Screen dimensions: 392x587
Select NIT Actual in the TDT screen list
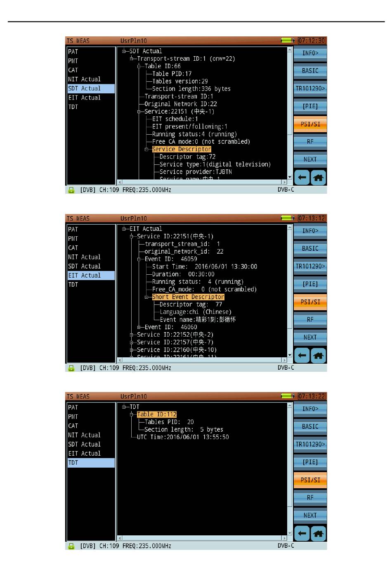click(x=85, y=435)
